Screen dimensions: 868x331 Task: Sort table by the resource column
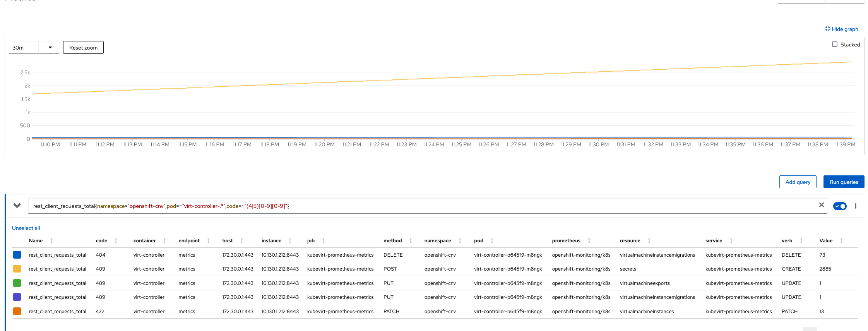click(635, 240)
